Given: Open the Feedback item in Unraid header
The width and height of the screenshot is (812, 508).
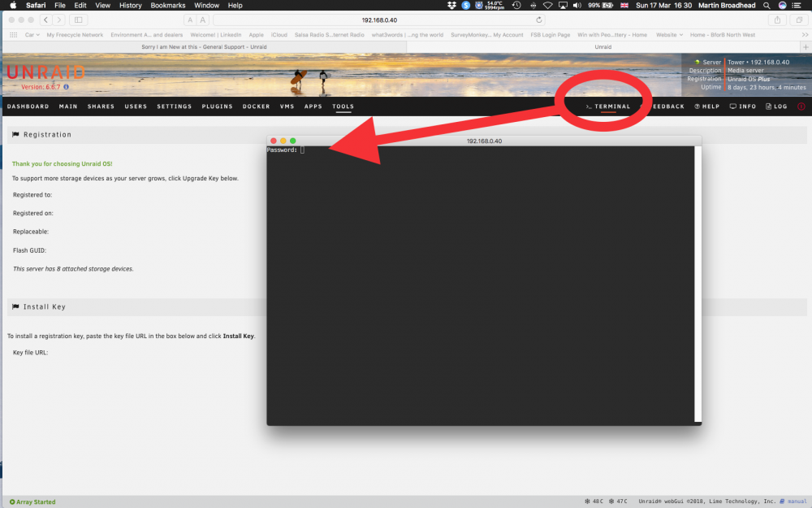Looking at the screenshot, I should click(x=663, y=106).
